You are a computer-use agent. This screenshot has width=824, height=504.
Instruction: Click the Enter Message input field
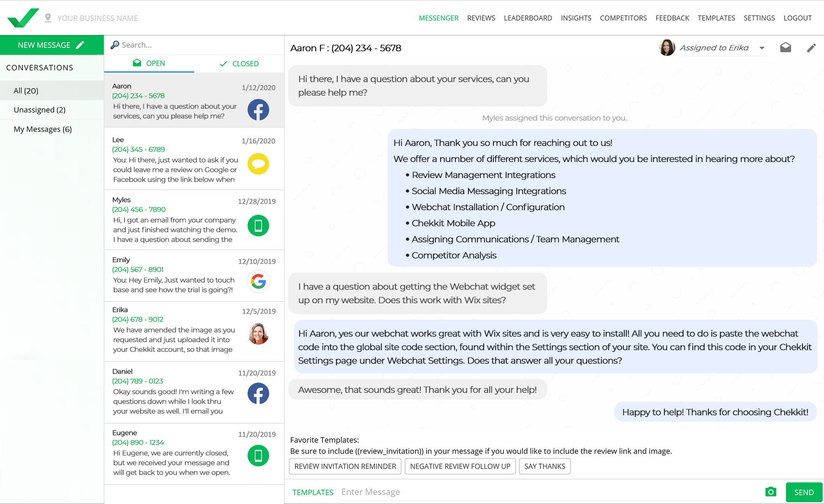point(423,492)
